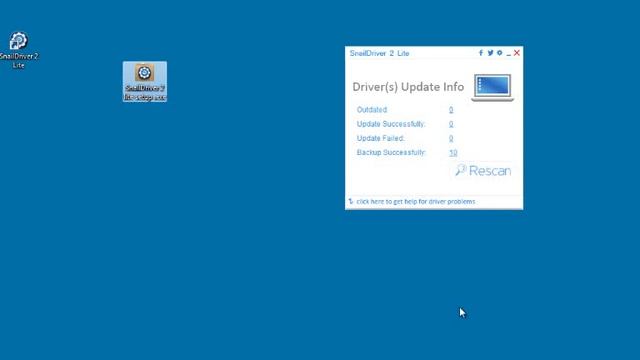Open SnailDriver's Twitter icon

click(490, 53)
